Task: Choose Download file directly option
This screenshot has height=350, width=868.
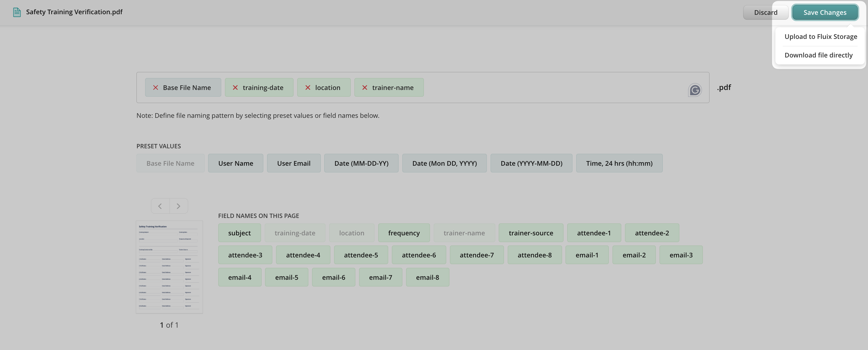Action: pyautogui.click(x=818, y=55)
